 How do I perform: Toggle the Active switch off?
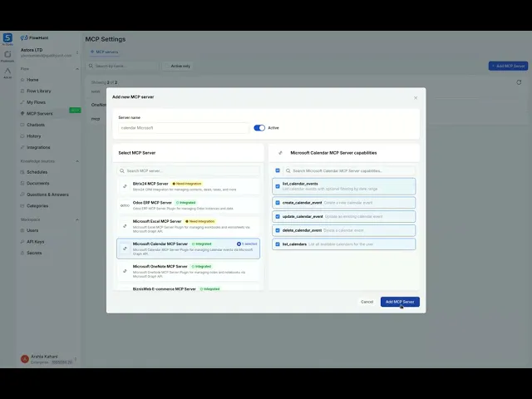coord(259,128)
